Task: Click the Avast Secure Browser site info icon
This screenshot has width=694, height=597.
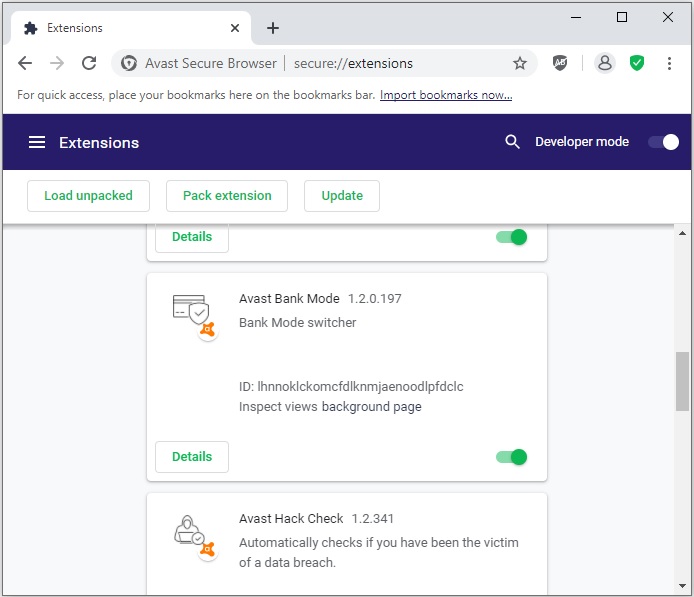Action: pyautogui.click(x=129, y=63)
